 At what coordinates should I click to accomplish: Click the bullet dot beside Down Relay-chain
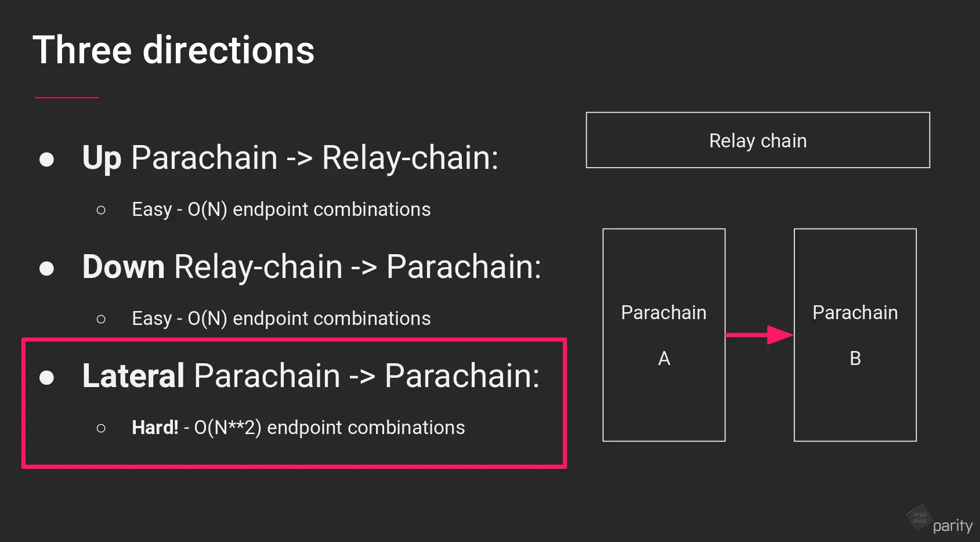coord(46,268)
